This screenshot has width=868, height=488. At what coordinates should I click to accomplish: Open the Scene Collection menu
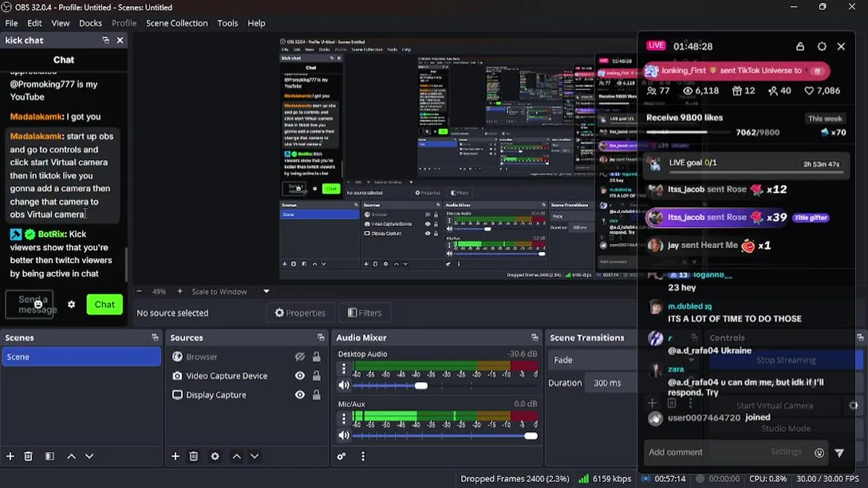click(x=177, y=23)
